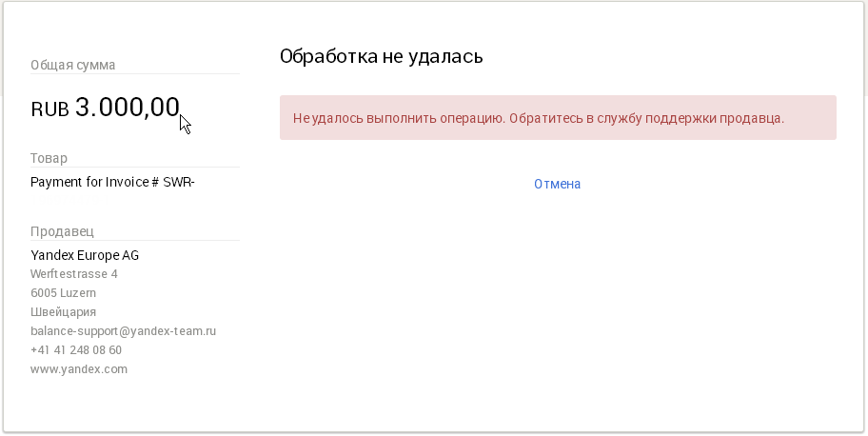Click the divider line under Товар
The height and width of the screenshot is (436, 868).
click(135, 168)
